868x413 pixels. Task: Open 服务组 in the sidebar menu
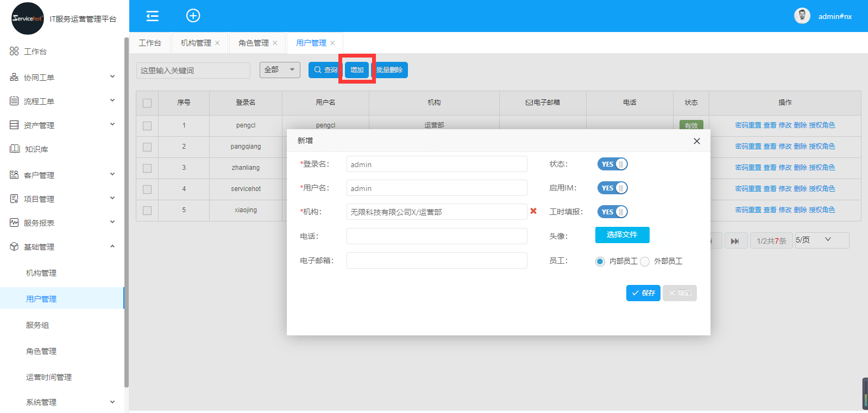click(x=37, y=325)
